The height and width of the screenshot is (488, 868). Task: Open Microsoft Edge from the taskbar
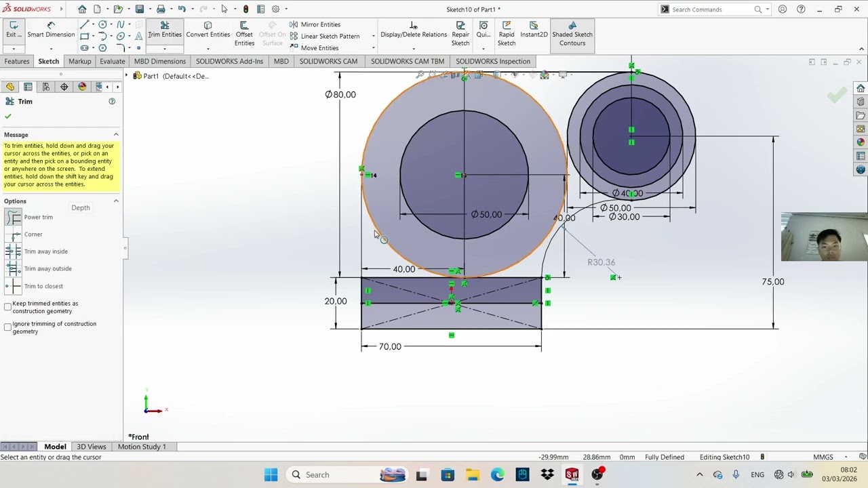[x=498, y=474]
